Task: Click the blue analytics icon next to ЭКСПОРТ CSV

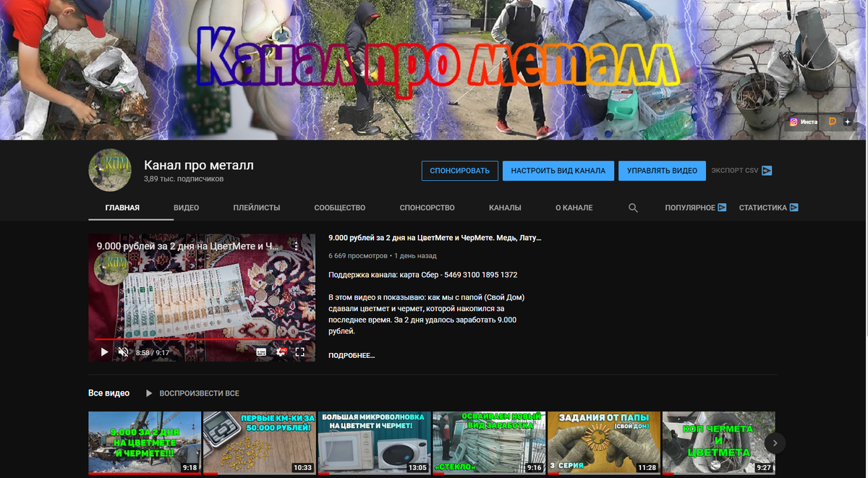Action: pos(767,170)
